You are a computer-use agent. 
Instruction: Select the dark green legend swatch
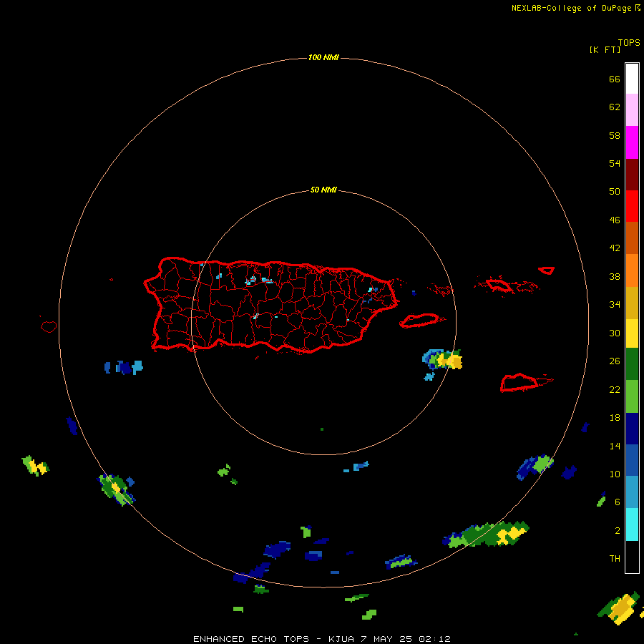[632, 364]
